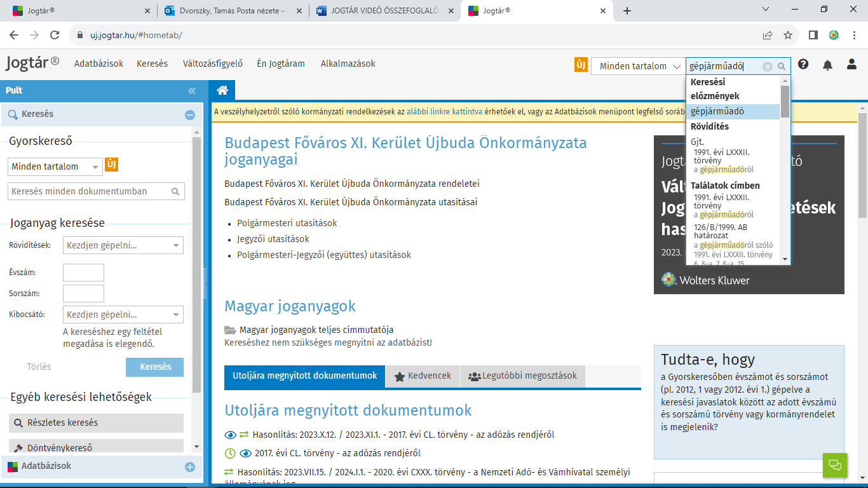
Task: Click the orange ÚJ badge in the header
Action: 581,65
